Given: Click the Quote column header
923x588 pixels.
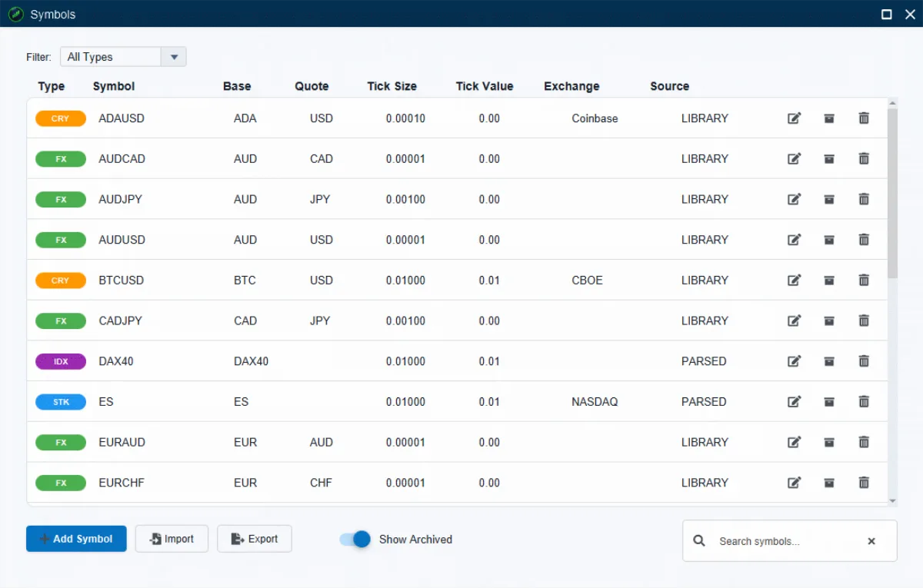Looking at the screenshot, I should (x=312, y=86).
